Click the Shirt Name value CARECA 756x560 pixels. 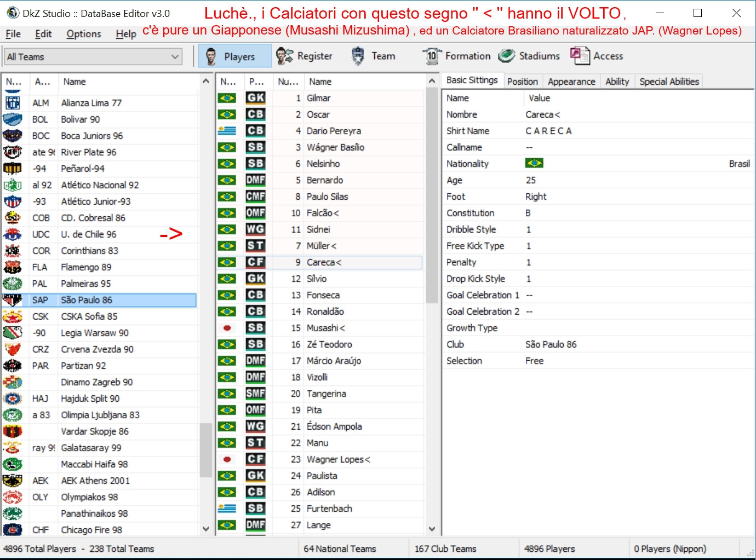(x=548, y=131)
